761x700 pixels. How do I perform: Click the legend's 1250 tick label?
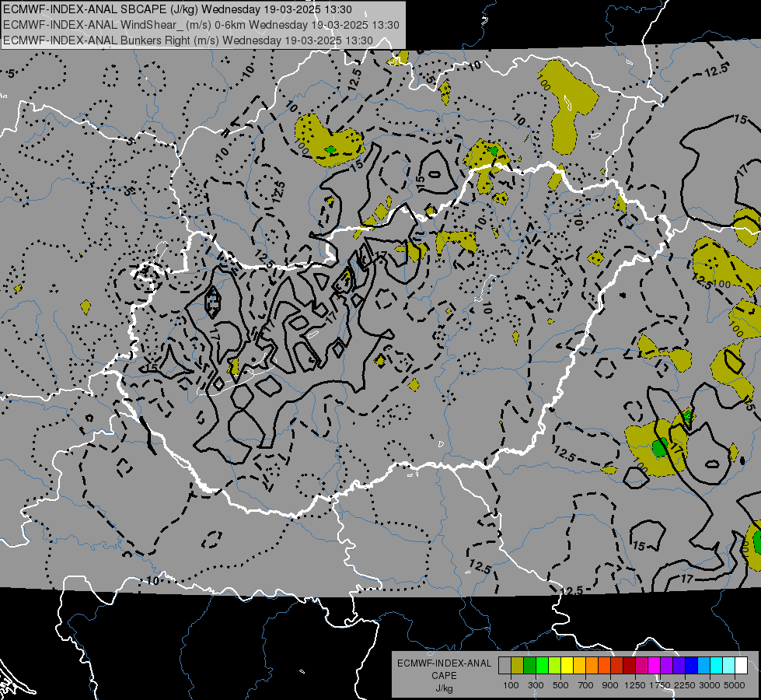click(635, 685)
